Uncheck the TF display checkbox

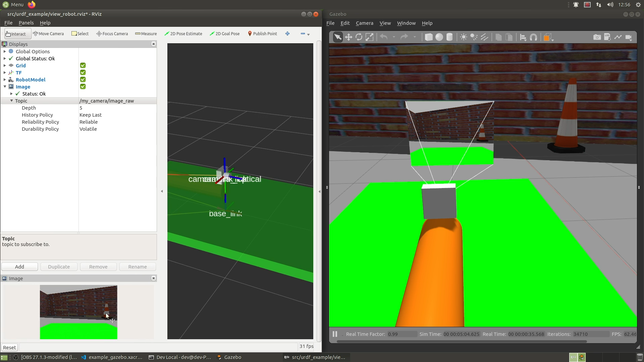click(83, 72)
